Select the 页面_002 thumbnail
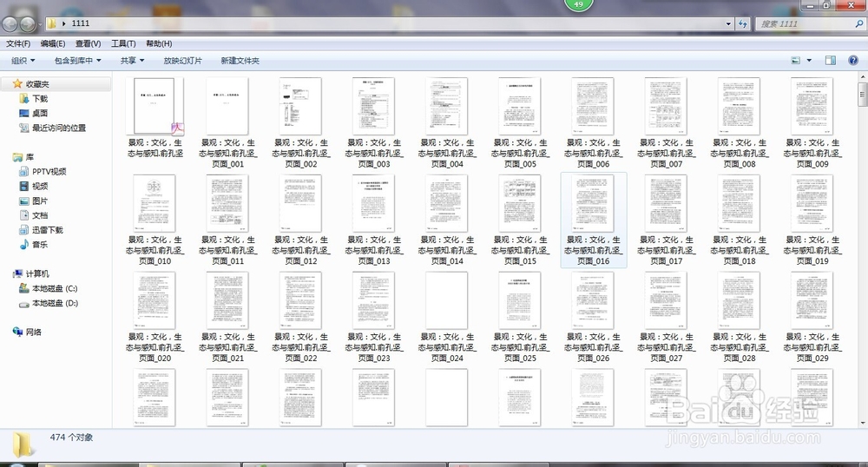The width and height of the screenshot is (868, 467). [300, 106]
